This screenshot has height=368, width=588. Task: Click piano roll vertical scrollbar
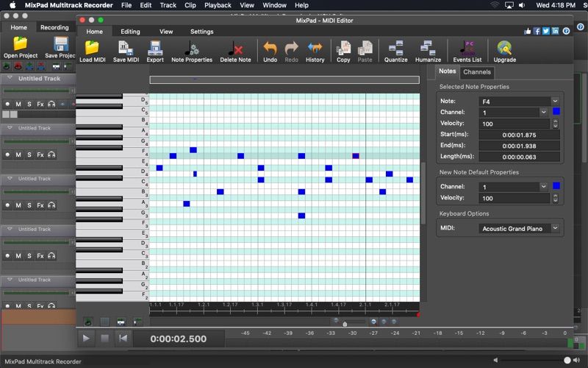tap(423, 193)
